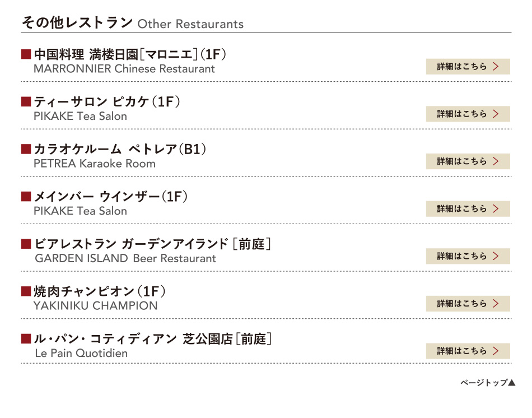Viewport: 532px width, 418px height.
Task: Click details button for Le Pain Quotidien
Action: tap(468, 351)
